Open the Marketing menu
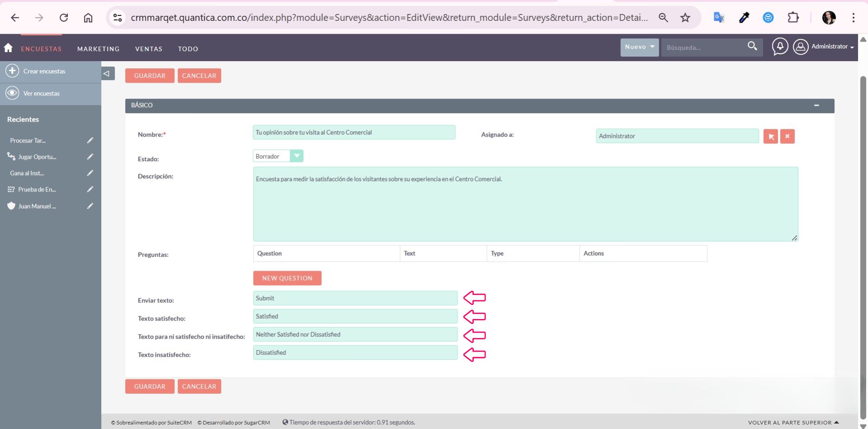This screenshot has width=868, height=429. [98, 49]
